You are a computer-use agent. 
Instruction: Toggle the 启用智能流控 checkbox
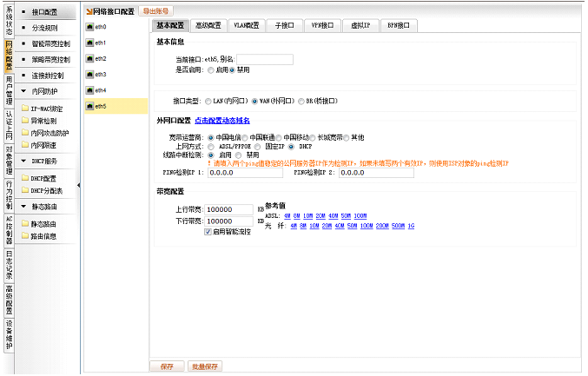point(208,232)
